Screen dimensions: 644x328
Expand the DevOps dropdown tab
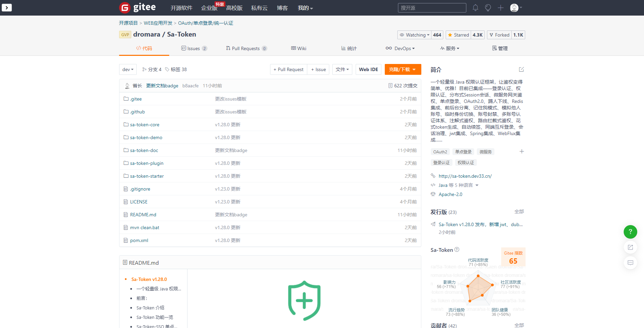[400, 48]
